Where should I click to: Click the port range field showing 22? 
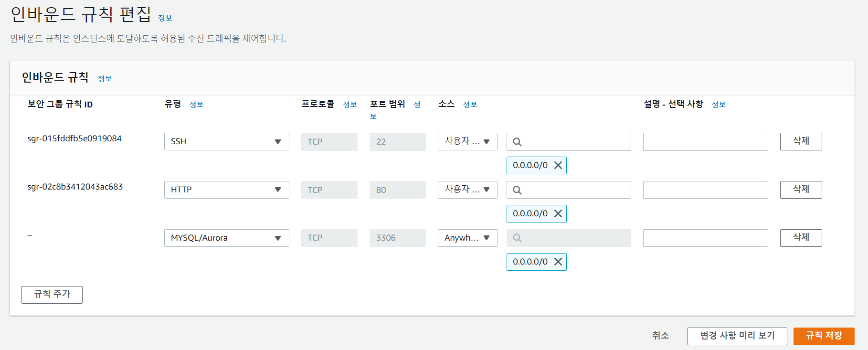click(398, 142)
